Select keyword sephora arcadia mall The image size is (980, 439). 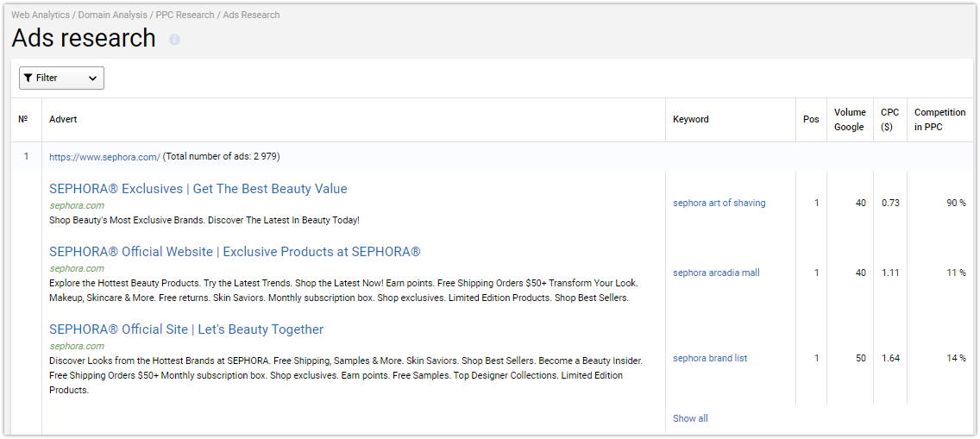tap(716, 273)
